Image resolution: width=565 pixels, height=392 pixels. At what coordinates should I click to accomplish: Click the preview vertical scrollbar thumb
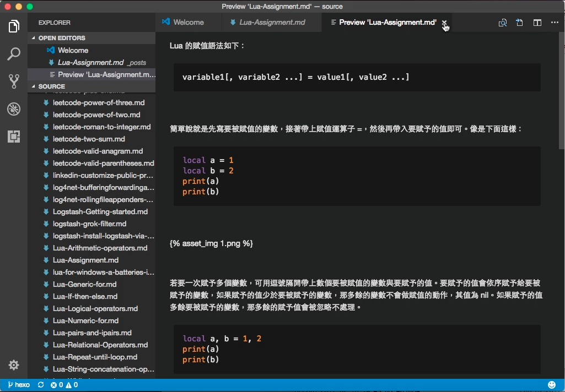561,90
